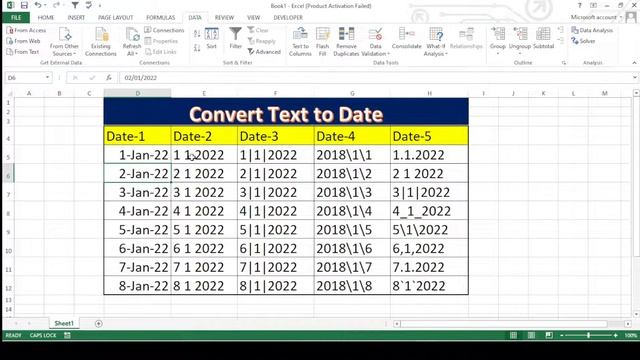Viewport: 640px width, 360px height.
Task: Collapse the ribbon with the arrow
Action: pyautogui.click(x=634, y=63)
